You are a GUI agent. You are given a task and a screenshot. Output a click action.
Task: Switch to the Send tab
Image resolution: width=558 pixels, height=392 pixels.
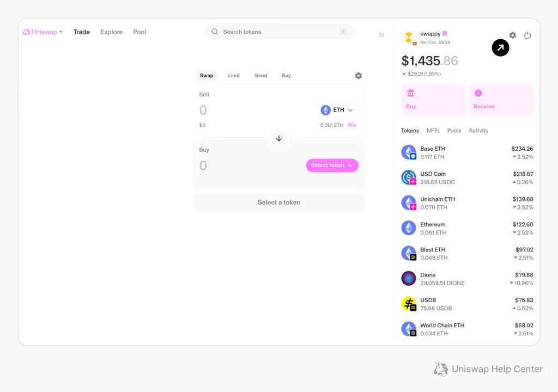(x=261, y=76)
